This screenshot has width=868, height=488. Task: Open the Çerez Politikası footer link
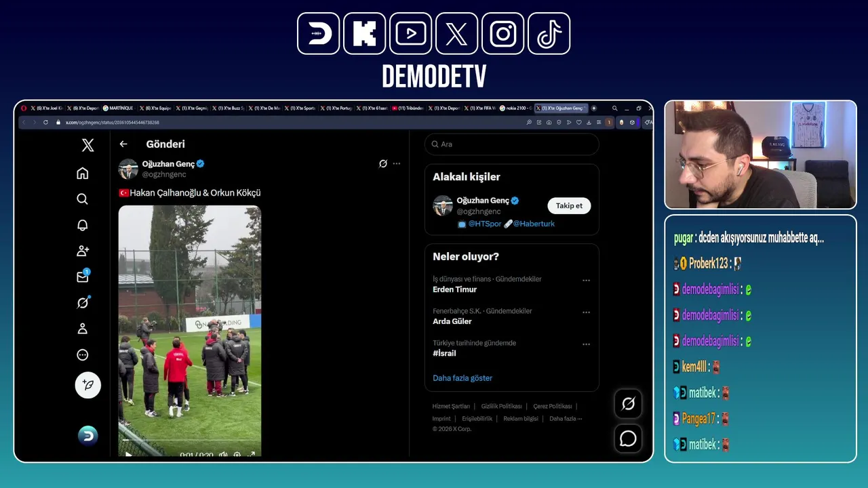553,406
